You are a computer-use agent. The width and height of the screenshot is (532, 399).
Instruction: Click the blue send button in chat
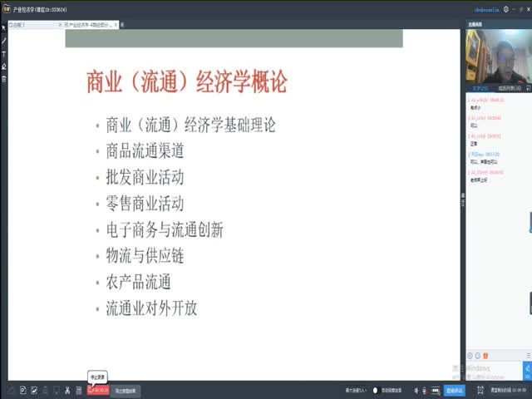527,371
